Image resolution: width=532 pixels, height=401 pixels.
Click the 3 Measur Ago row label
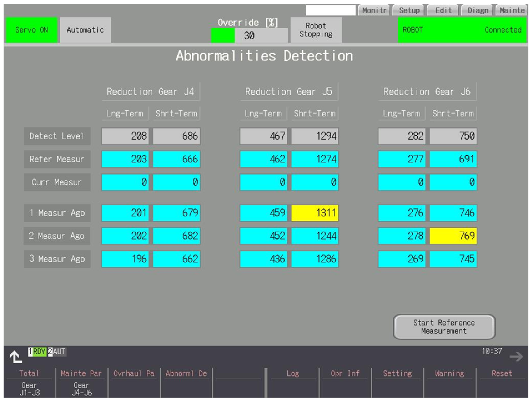[57, 259]
